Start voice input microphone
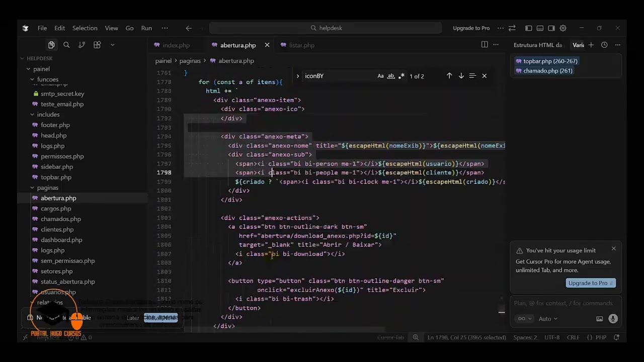This screenshot has height=362, width=644. coord(613,319)
